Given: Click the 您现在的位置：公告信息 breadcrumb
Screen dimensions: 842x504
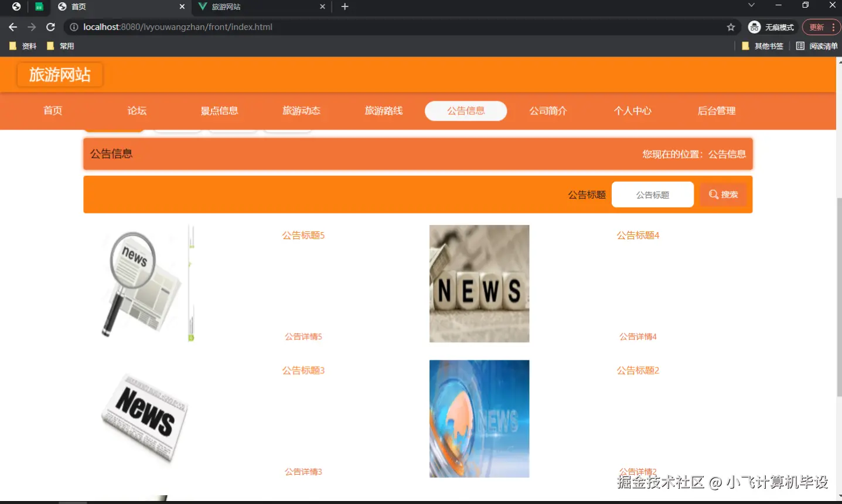Looking at the screenshot, I should tap(694, 154).
